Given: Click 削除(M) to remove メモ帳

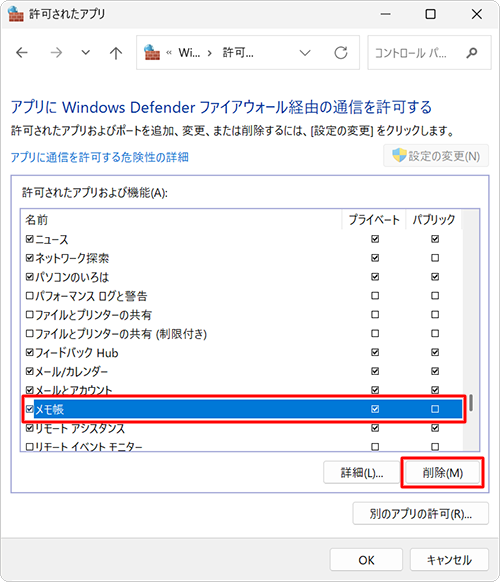Looking at the screenshot, I should [x=442, y=473].
